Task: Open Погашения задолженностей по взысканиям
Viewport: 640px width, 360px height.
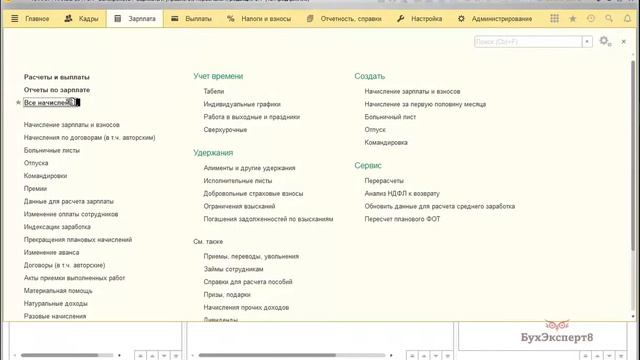Action: [268, 219]
